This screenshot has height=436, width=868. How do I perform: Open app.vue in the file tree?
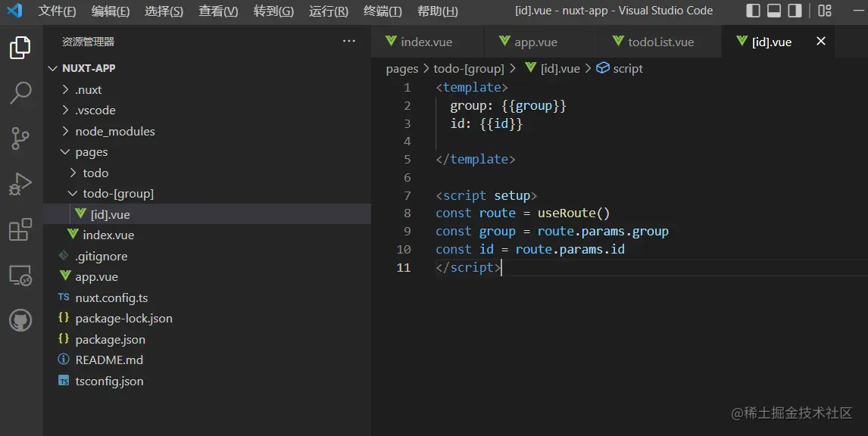click(x=207, y=276)
